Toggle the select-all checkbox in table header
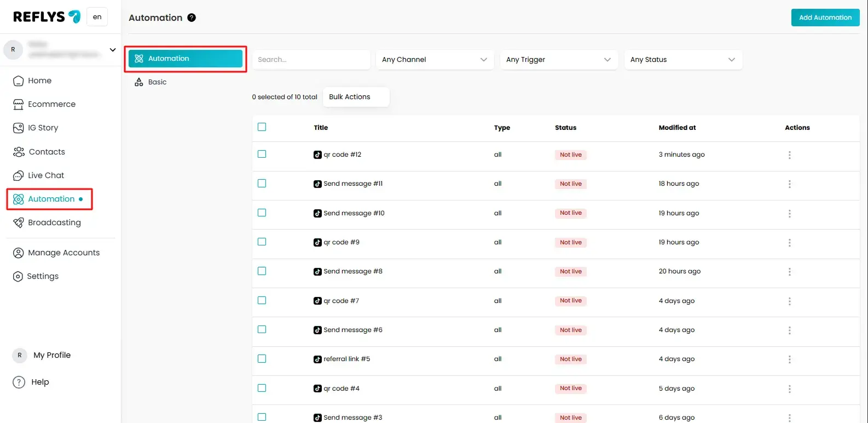 pos(262,127)
